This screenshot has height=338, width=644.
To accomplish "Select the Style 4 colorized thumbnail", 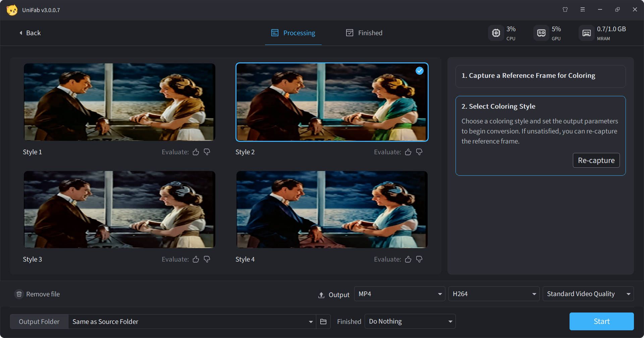I will point(332,210).
